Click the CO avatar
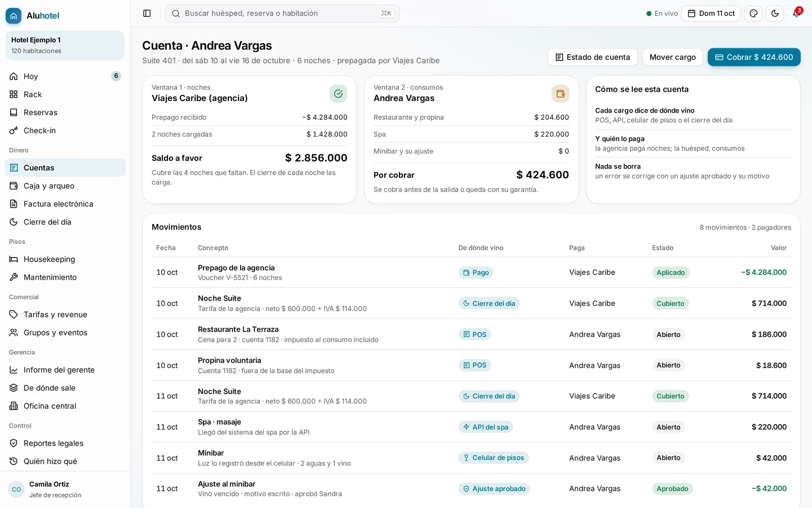 (x=16, y=490)
